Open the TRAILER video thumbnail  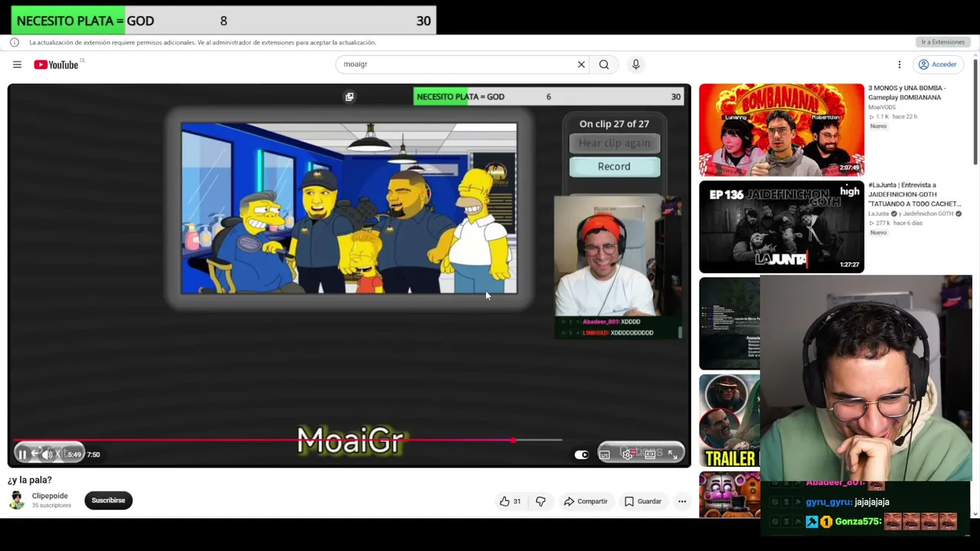(730, 420)
